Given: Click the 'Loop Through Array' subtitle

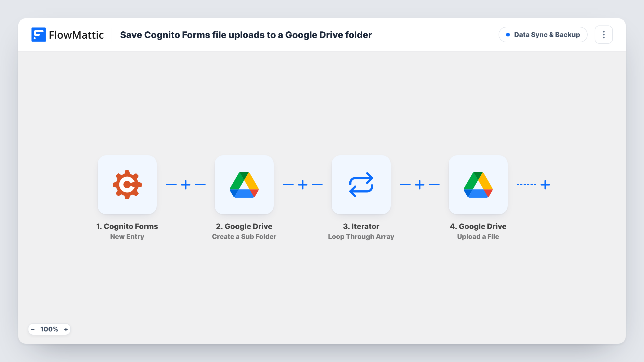Looking at the screenshot, I should pyautogui.click(x=361, y=237).
